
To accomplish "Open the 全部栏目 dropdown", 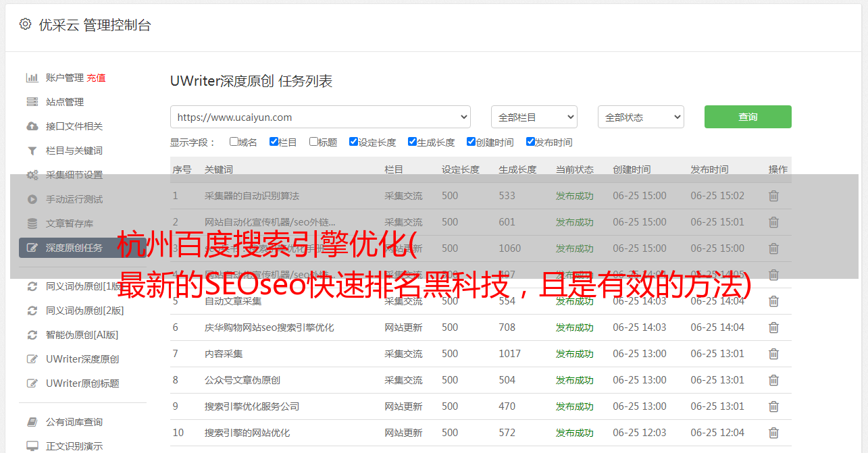I will (534, 117).
